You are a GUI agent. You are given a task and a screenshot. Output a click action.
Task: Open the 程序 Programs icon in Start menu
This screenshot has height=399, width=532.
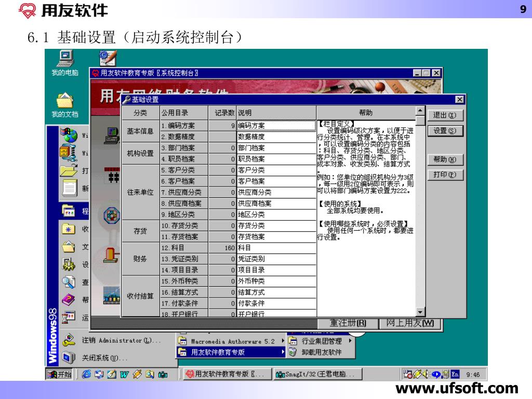(69, 211)
